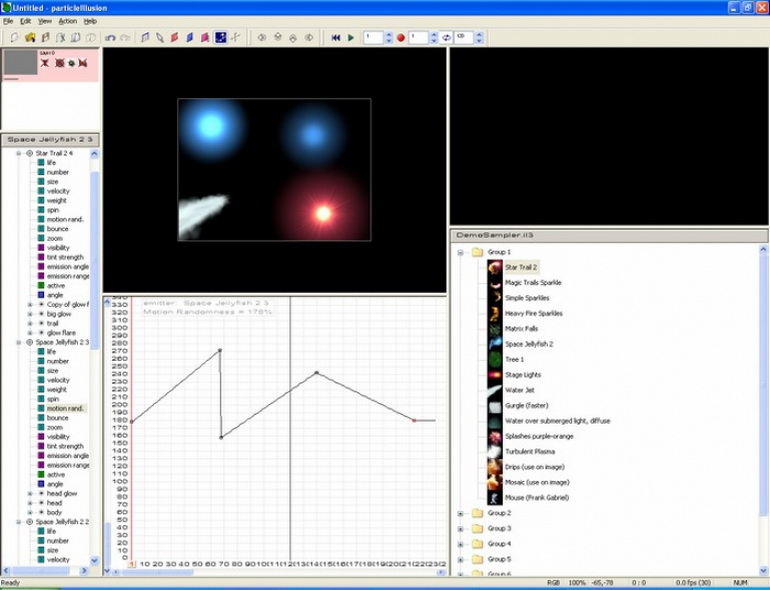
Task: Click the Undo arrow in the toolbar
Action: (108, 38)
